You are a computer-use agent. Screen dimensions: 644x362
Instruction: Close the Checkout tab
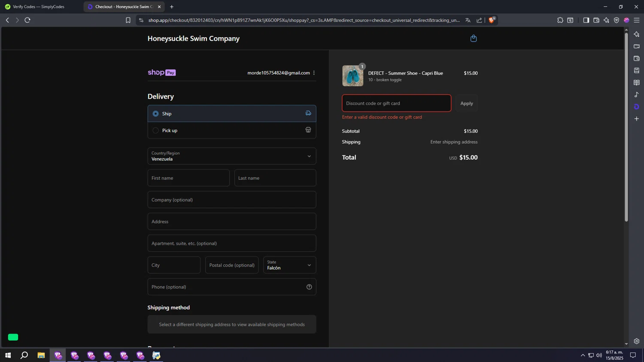(x=159, y=7)
